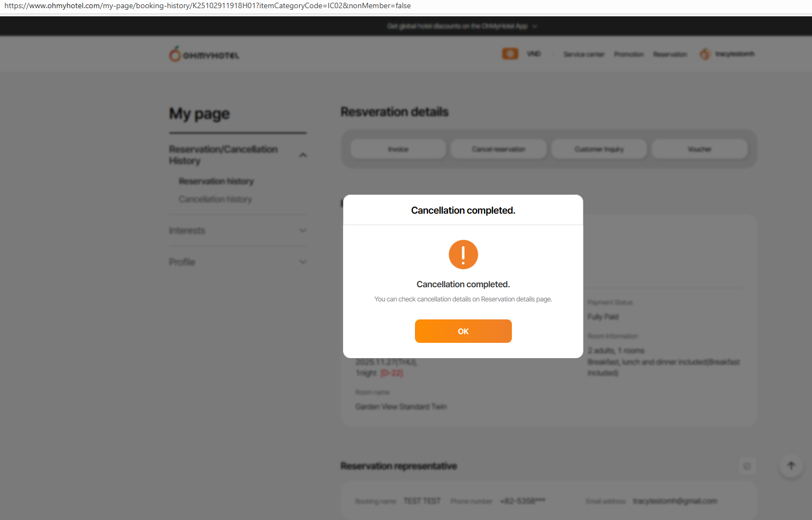Click the 'Cancellation completed.' dialog title

click(463, 210)
